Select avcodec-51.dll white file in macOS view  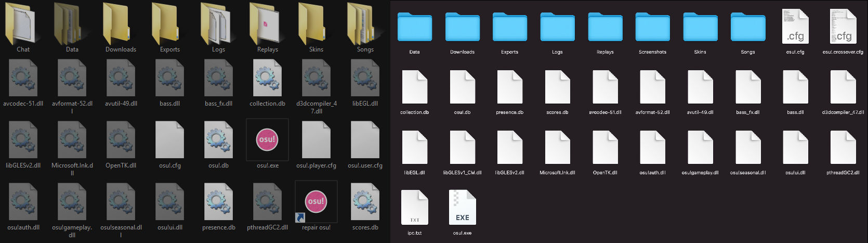606,87
